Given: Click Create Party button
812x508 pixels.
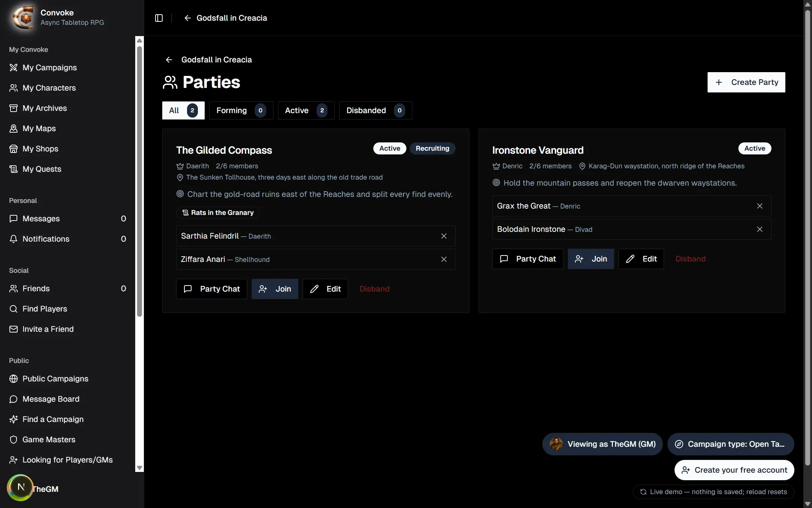Looking at the screenshot, I should [x=746, y=82].
